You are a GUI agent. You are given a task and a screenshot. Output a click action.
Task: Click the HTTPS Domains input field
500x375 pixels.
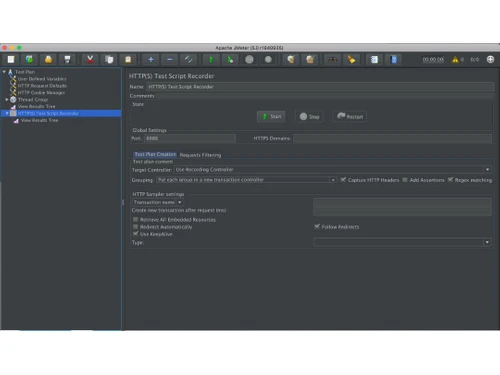coord(392,138)
